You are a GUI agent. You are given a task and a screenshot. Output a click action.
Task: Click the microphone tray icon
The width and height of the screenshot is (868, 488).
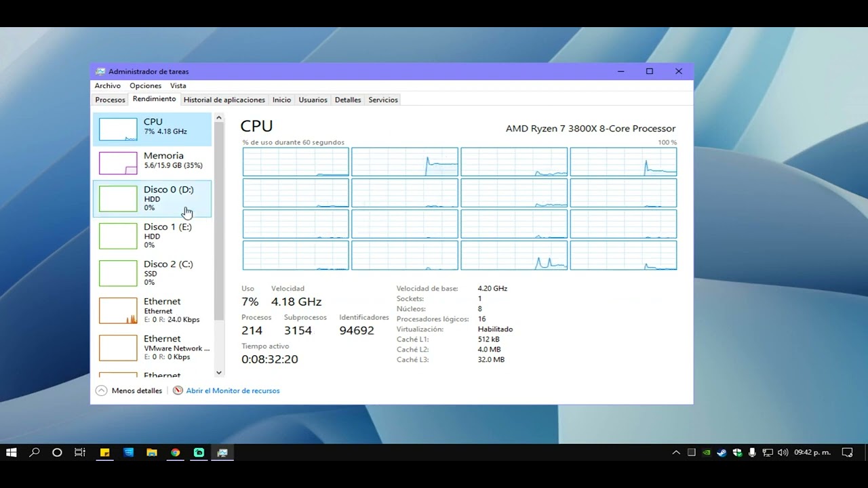(x=752, y=452)
